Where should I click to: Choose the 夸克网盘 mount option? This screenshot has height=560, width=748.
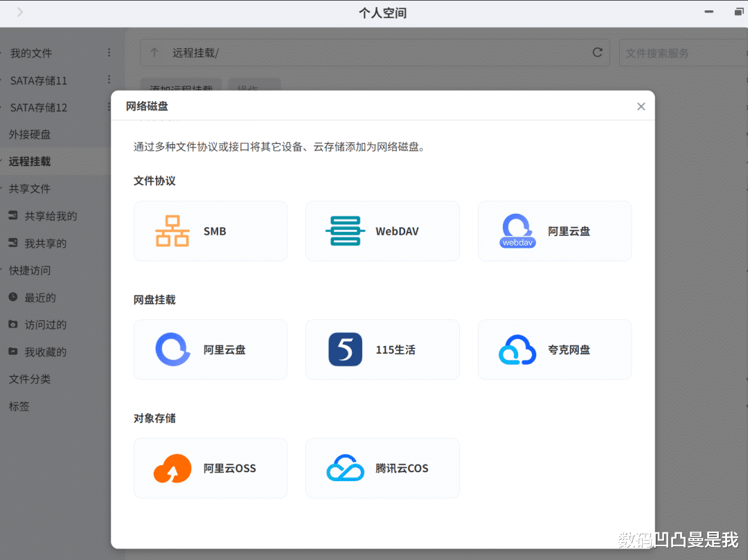coord(555,350)
